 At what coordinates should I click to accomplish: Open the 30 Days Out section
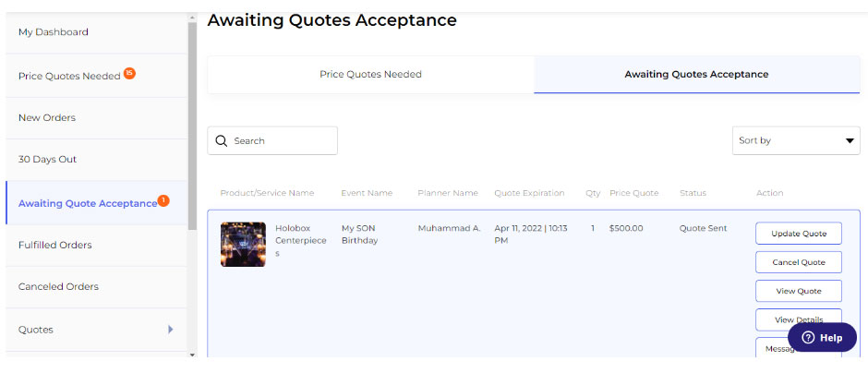pyautogui.click(x=48, y=160)
